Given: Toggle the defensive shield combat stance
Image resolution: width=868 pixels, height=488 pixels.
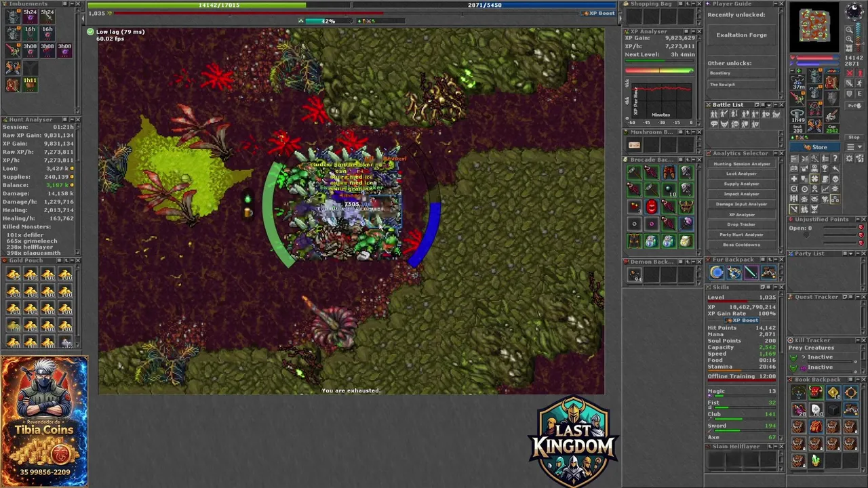Looking at the screenshot, I should [849, 94].
